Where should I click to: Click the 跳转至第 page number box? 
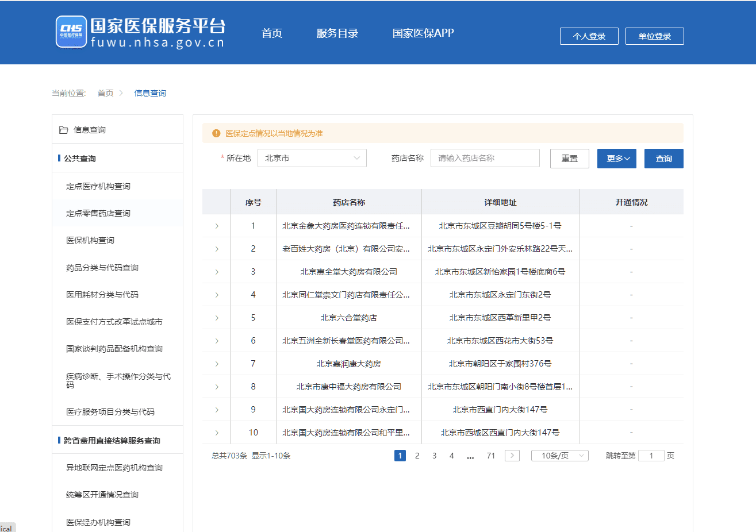click(x=651, y=456)
